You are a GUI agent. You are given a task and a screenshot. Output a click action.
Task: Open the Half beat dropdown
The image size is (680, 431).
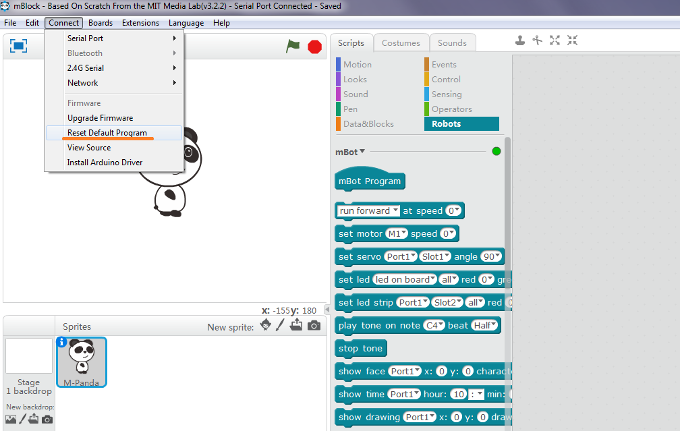(x=484, y=326)
